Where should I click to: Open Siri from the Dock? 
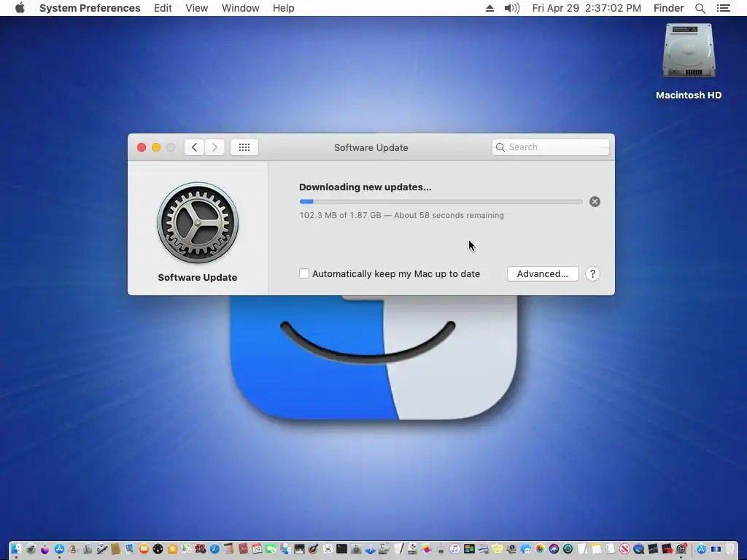pos(554,549)
